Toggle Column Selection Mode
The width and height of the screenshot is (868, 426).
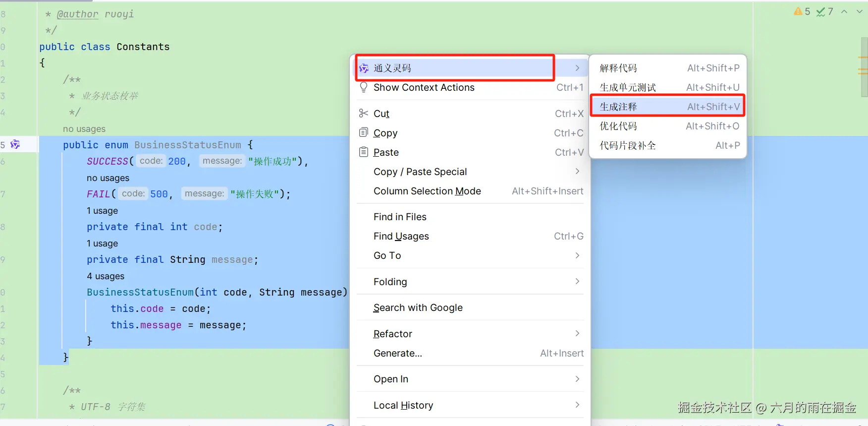(x=470, y=191)
